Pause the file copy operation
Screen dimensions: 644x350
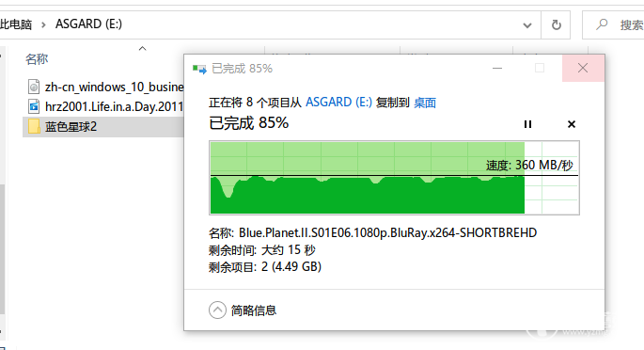tap(527, 124)
